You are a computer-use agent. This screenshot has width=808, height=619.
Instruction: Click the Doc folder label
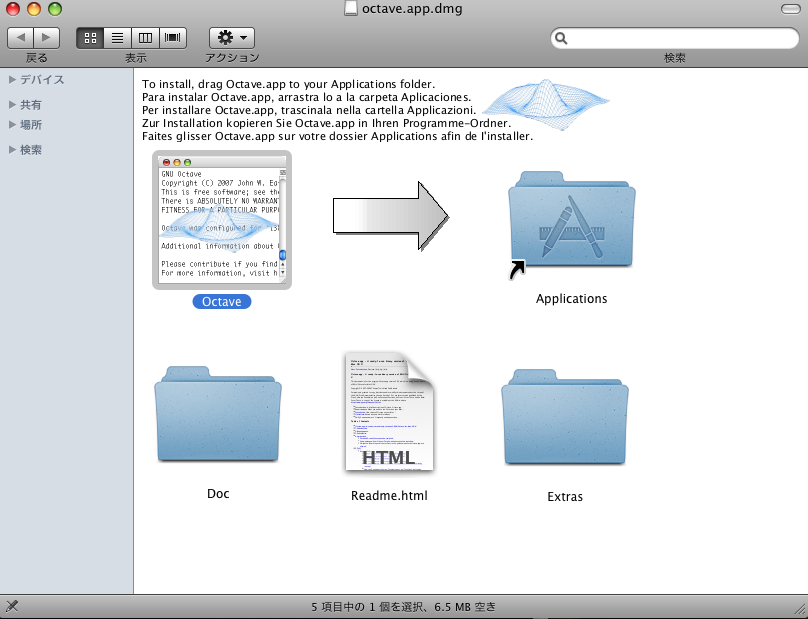218,494
